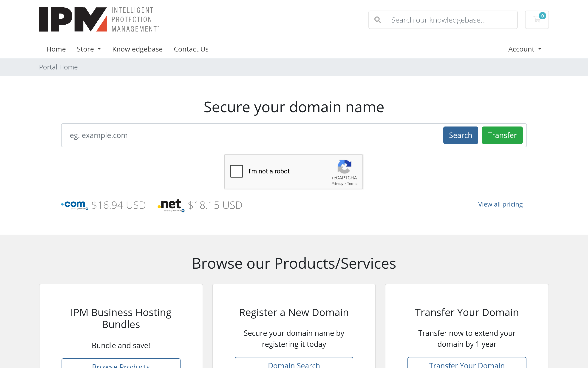The image size is (588, 368).
Task: Click the .com Verisign logo
Action: coord(75,205)
